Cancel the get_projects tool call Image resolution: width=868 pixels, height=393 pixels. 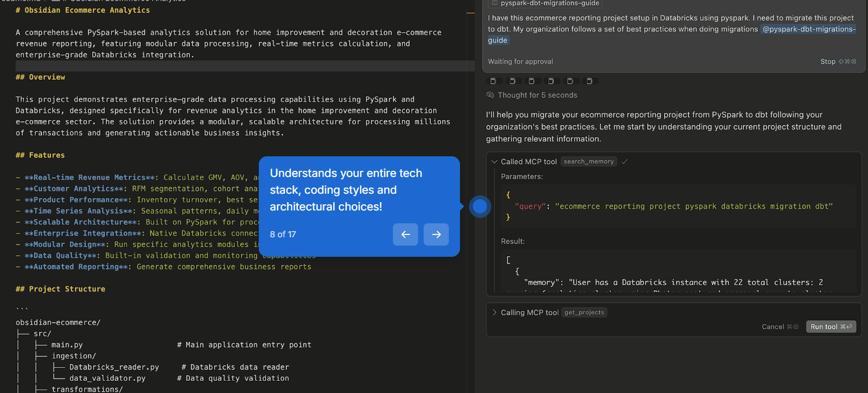(780, 327)
